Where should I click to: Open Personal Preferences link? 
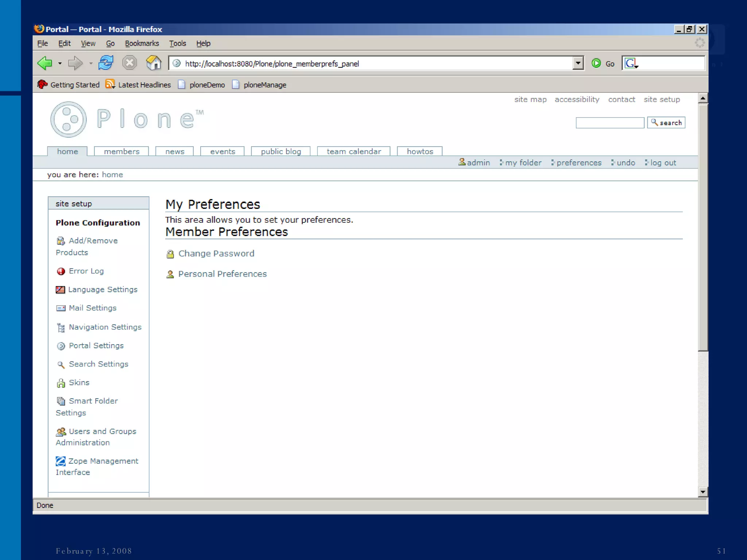pos(222,274)
